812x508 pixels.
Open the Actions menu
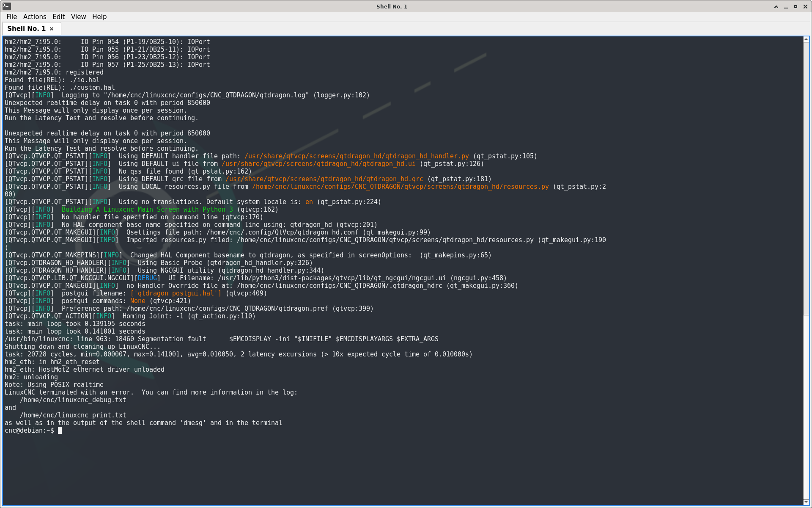(35, 17)
